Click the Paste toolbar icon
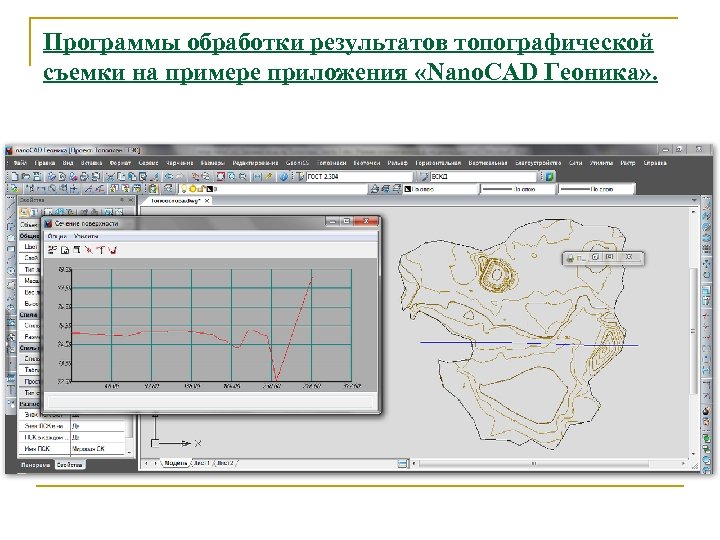Image resolution: width=720 pixels, height=540 pixels. tap(132, 176)
